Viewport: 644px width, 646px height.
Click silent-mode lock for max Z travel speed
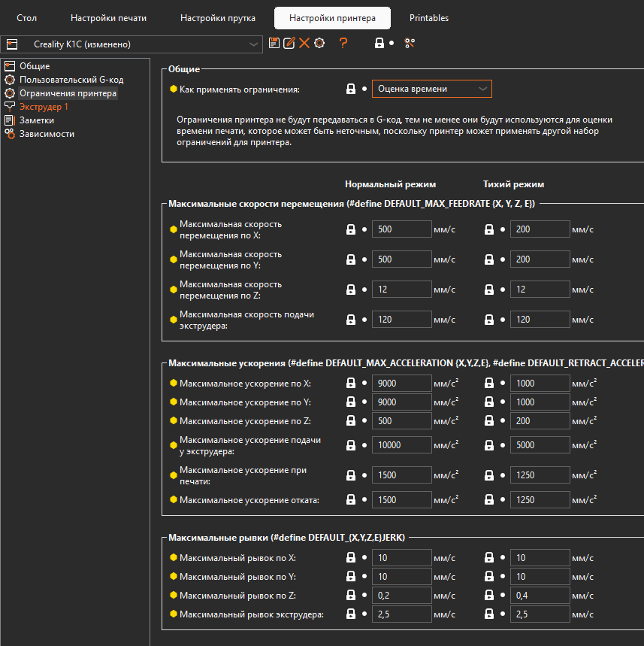(489, 290)
